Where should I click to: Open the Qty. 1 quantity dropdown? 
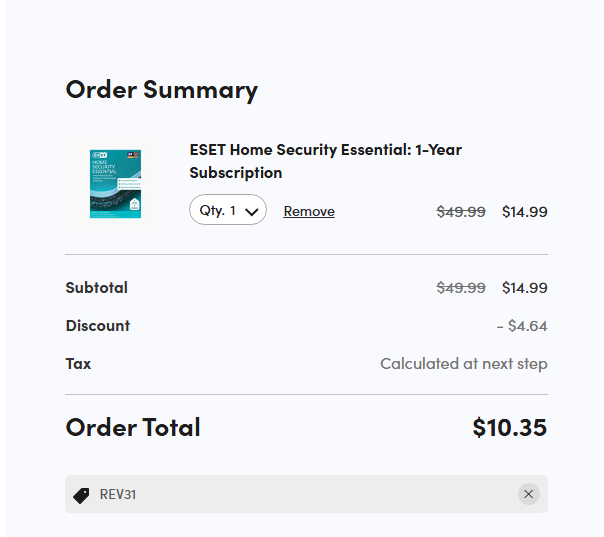(x=227, y=210)
